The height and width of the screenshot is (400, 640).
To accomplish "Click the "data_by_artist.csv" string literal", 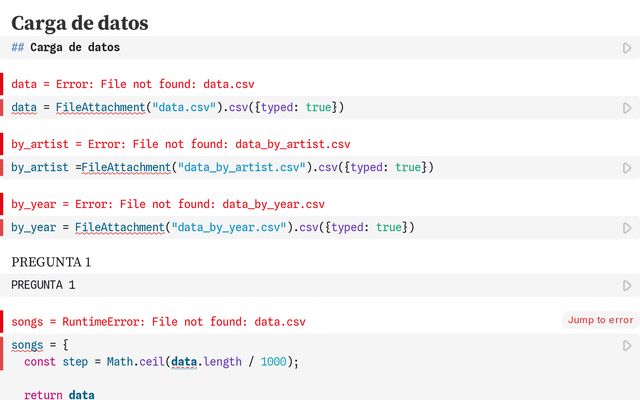I will click(242, 167).
